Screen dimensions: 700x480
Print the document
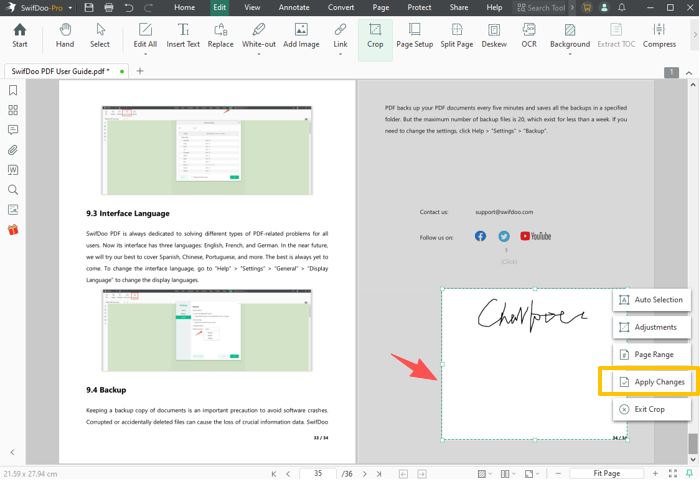[108, 8]
